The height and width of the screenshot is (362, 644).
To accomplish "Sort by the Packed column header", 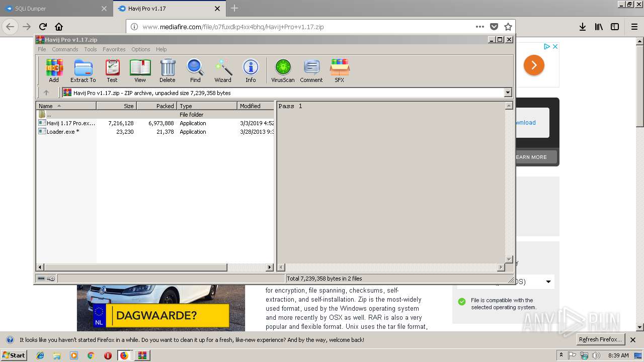I will (156, 106).
